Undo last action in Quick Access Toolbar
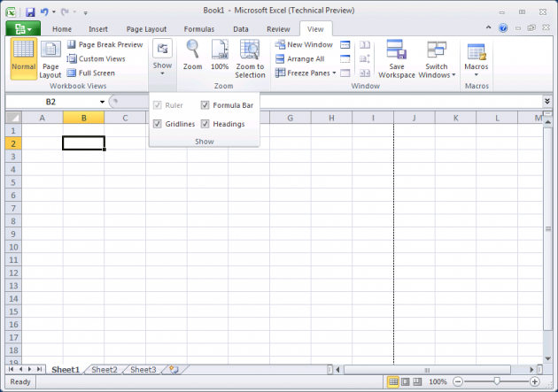The width and height of the screenshot is (558, 392). 44,12
